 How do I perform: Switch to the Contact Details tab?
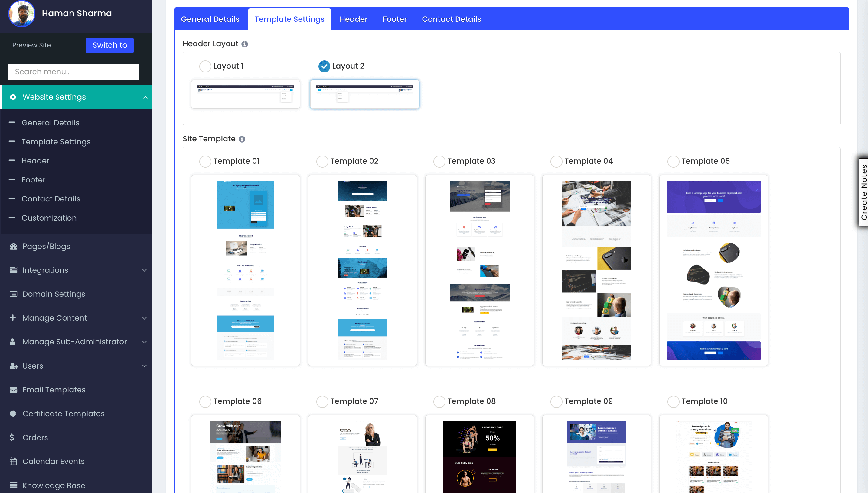(451, 19)
